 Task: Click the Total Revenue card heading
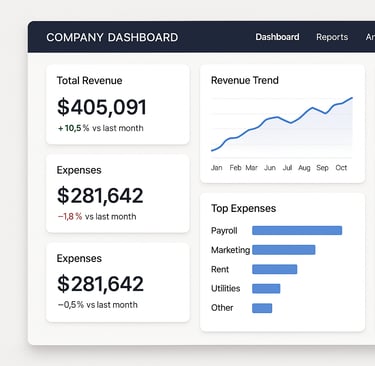[x=89, y=81]
